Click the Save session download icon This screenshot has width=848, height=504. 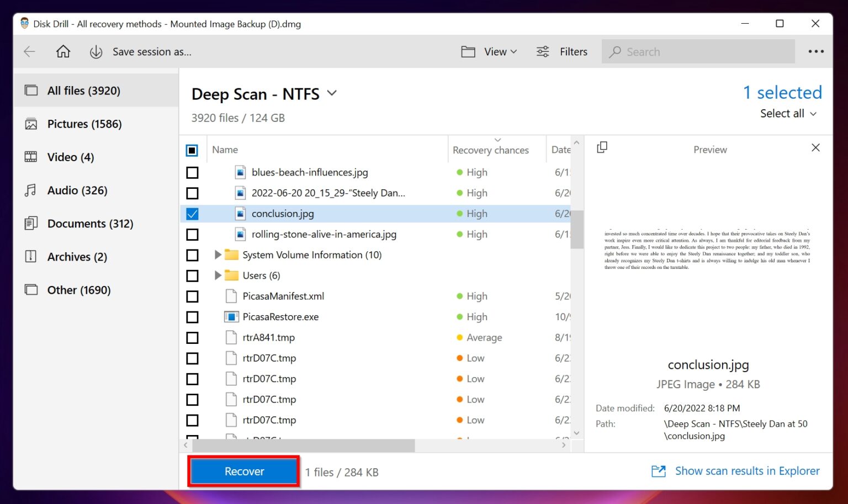[x=96, y=52]
